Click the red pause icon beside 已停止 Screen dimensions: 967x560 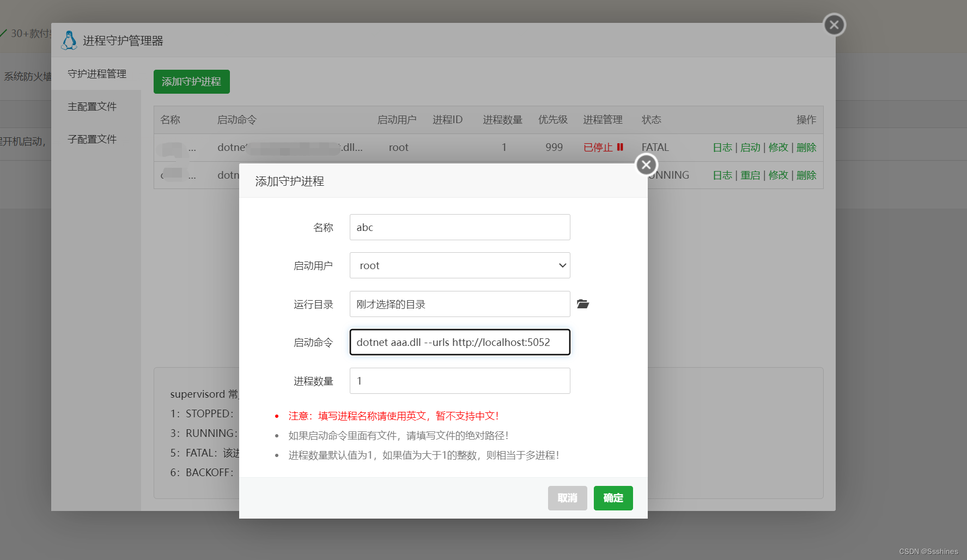[x=620, y=147]
